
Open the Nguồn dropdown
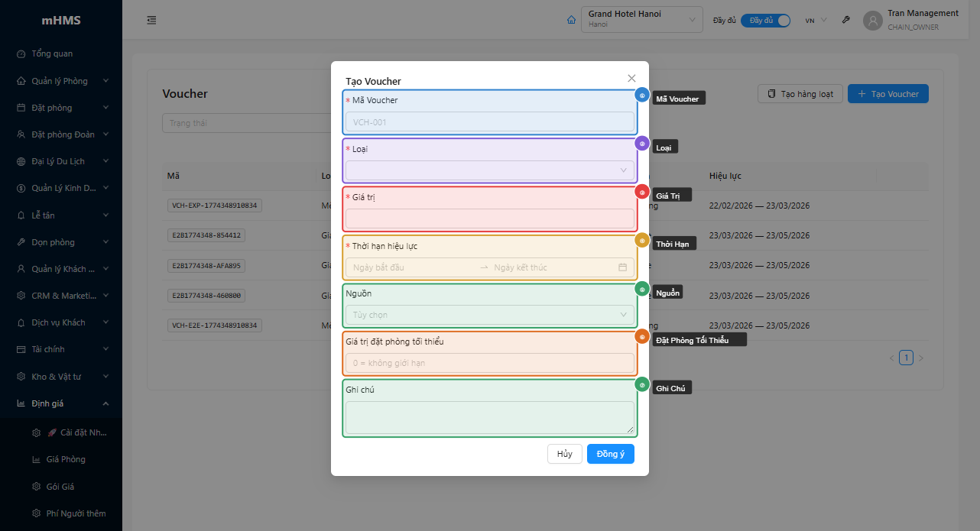coord(489,315)
